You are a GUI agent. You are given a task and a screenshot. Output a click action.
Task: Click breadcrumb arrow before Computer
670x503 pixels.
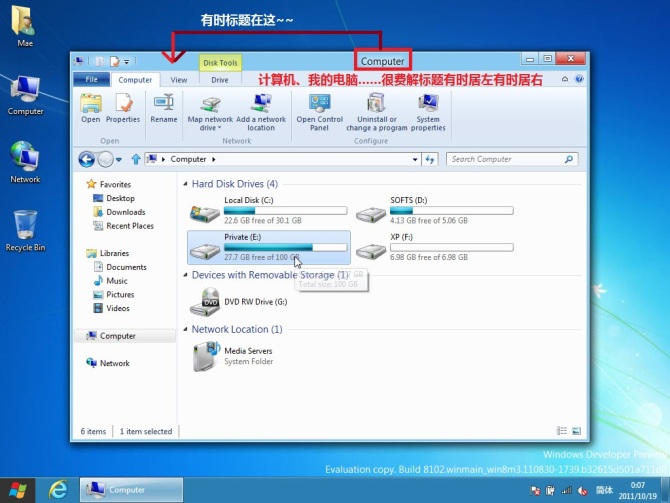tap(163, 159)
